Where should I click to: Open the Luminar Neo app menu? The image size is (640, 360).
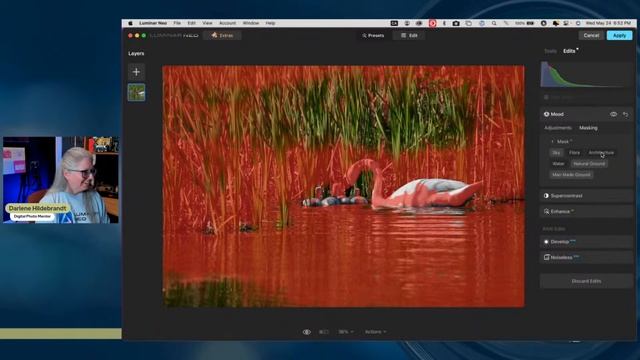coord(153,23)
